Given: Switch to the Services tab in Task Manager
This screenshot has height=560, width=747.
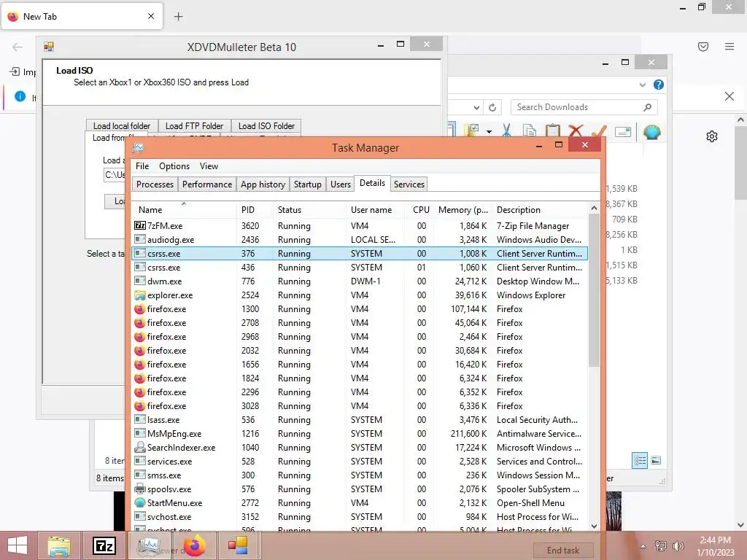Looking at the screenshot, I should click(409, 184).
